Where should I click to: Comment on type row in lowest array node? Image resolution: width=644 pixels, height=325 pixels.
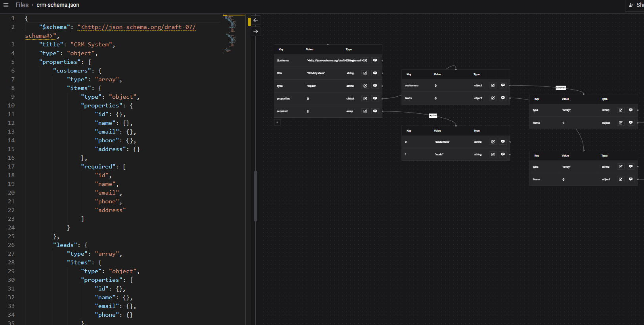click(631, 167)
